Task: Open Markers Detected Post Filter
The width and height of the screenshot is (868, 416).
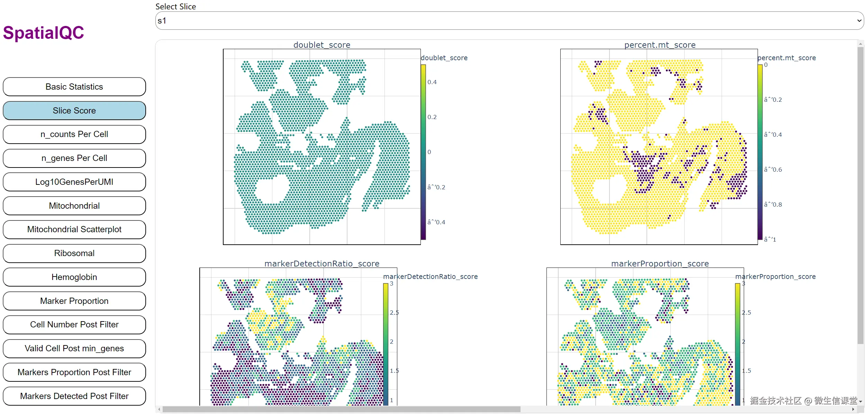Action: (x=74, y=396)
